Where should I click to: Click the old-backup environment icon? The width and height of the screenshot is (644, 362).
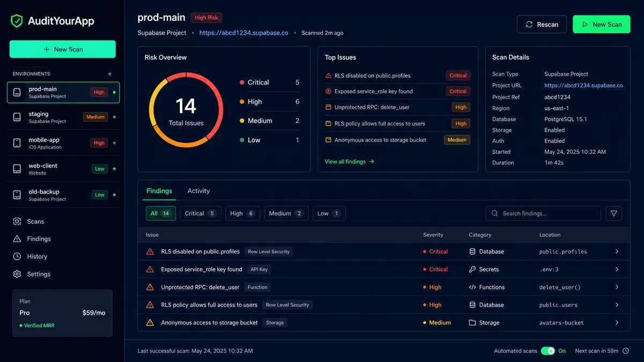tap(17, 195)
